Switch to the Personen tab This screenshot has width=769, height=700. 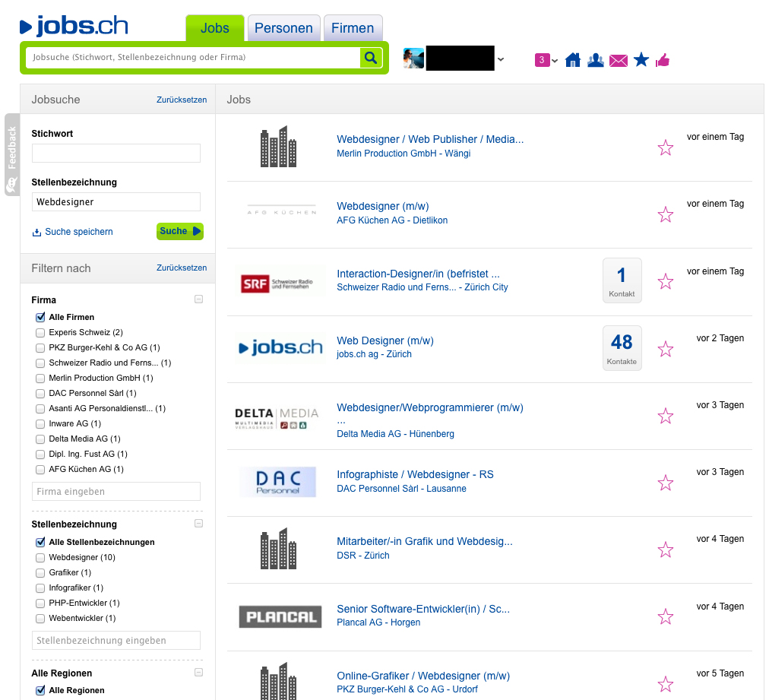click(283, 28)
